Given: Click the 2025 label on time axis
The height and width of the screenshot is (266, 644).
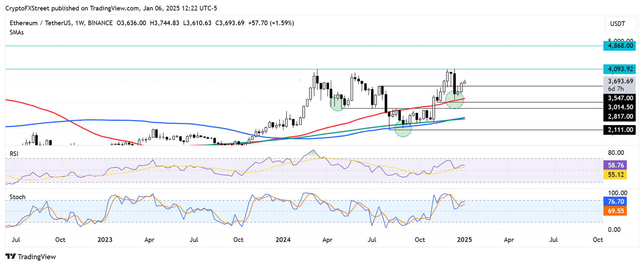Looking at the screenshot, I should point(465,240).
